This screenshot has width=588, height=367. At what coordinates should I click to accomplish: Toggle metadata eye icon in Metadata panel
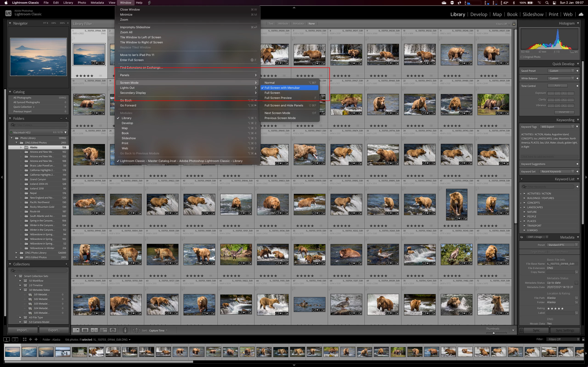(522, 237)
